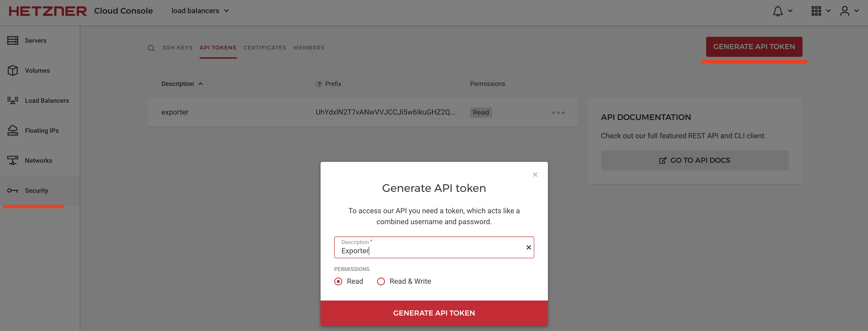Switch to the Certificates tab
This screenshot has height=331, width=868.
coord(264,48)
